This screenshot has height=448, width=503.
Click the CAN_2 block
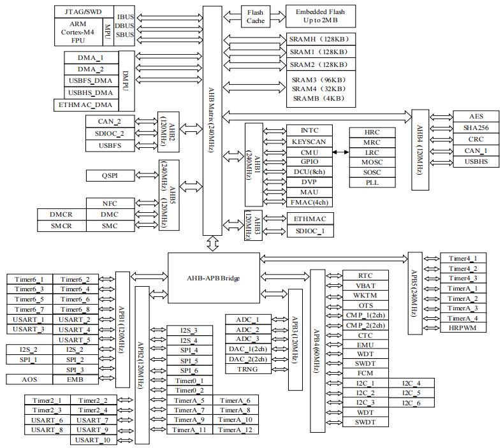[x=110, y=122]
